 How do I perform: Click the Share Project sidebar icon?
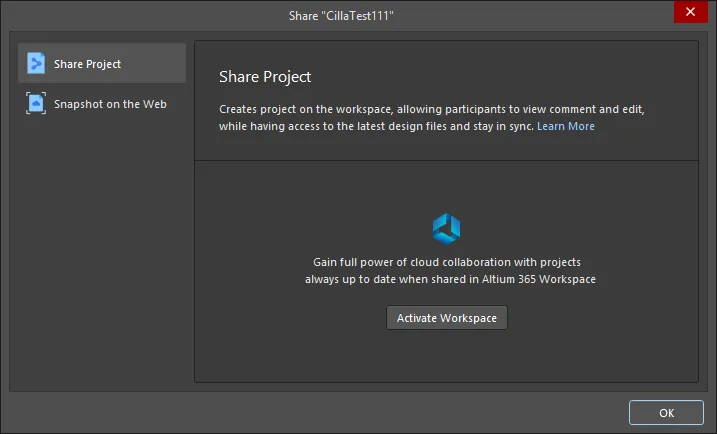pos(36,63)
